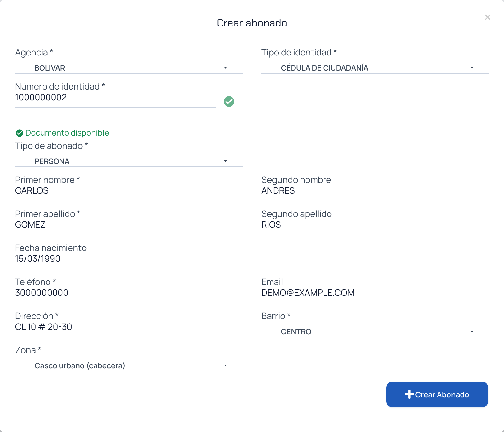
Task: Click the Segundo nombre field with ANDRES
Action: (x=375, y=191)
